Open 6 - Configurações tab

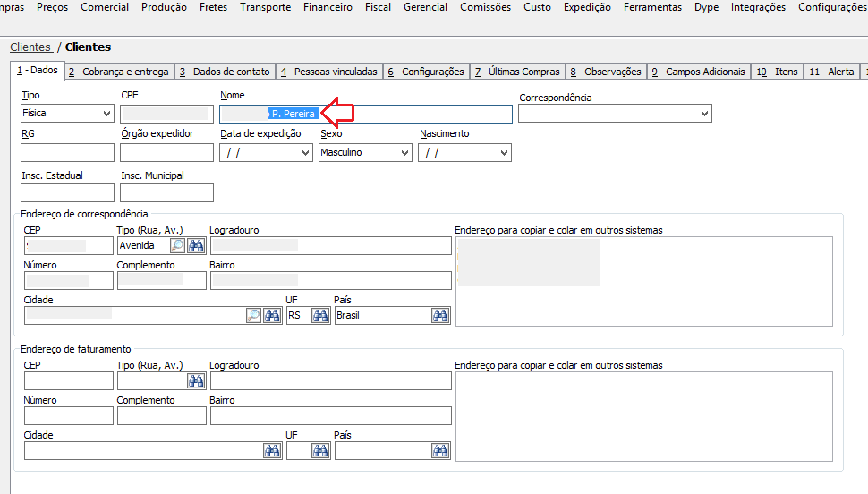[426, 72]
